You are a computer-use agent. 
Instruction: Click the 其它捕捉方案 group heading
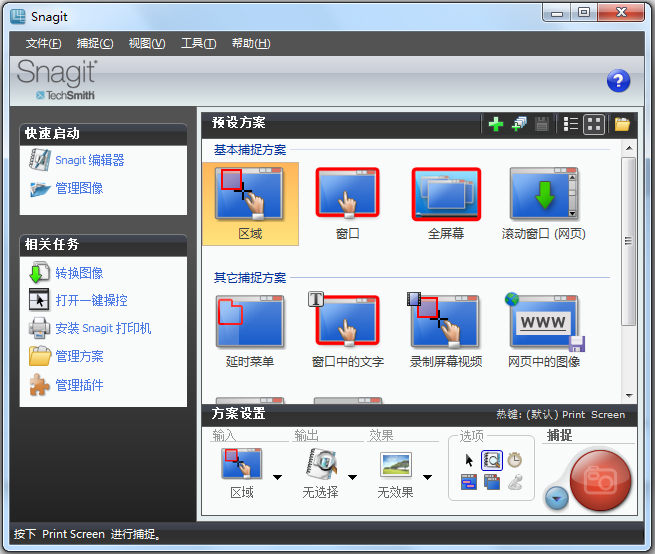tap(250, 277)
